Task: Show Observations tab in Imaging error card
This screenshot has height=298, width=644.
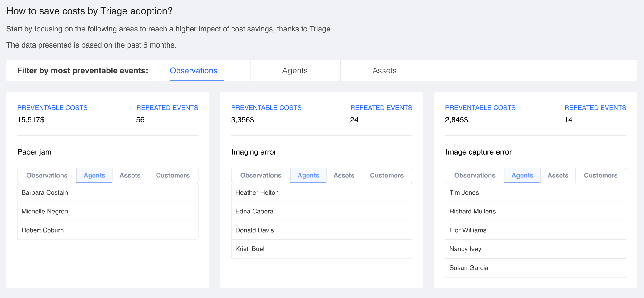Action: coord(261,176)
